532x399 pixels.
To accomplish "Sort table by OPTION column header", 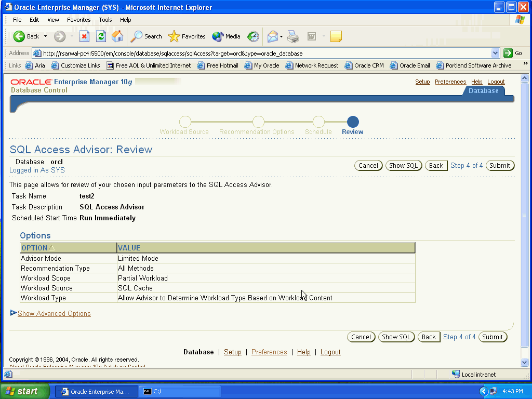I will [x=34, y=248].
